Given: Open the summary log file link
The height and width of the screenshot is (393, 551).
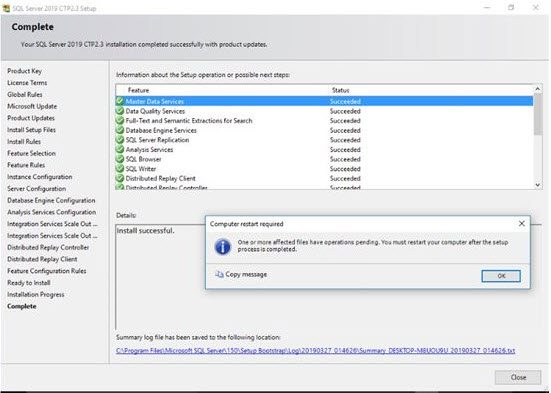Looking at the screenshot, I should [x=315, y=350].
